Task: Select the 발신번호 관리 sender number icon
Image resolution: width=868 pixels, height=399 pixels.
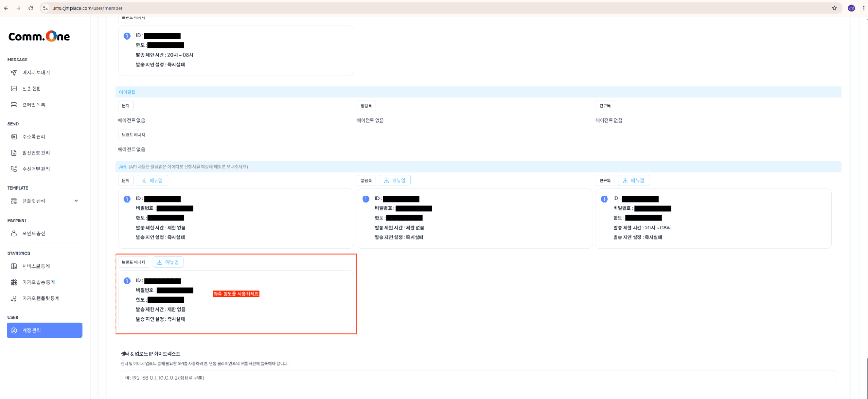Action: click(x=13, y=153)
